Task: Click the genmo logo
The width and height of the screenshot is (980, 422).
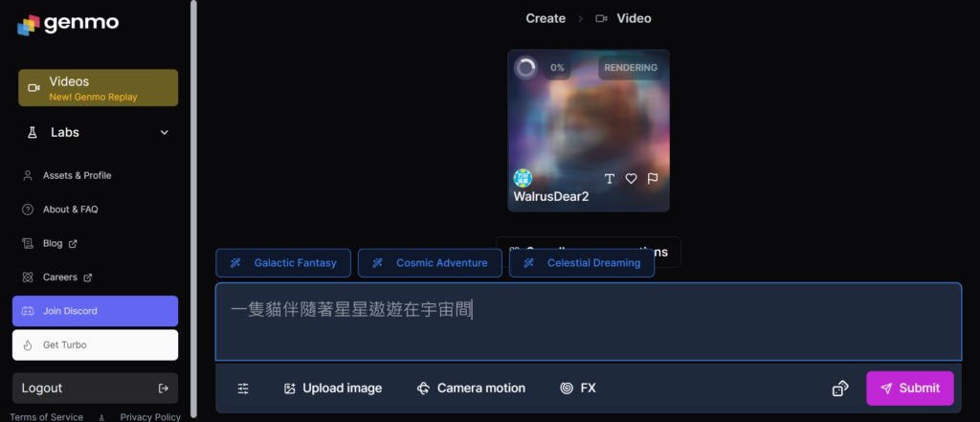Action: tap(68, 23)
